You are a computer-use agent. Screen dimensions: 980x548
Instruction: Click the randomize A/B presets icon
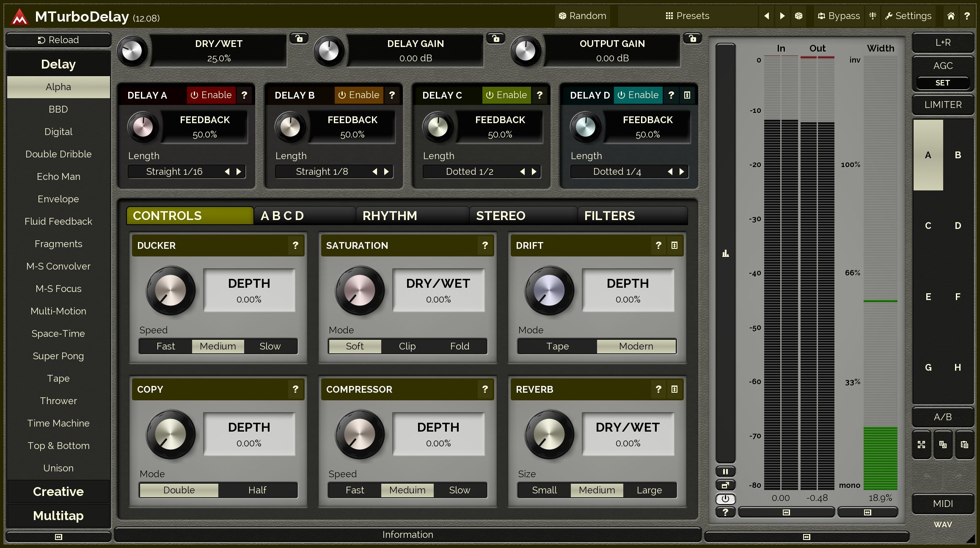point(921,444)
